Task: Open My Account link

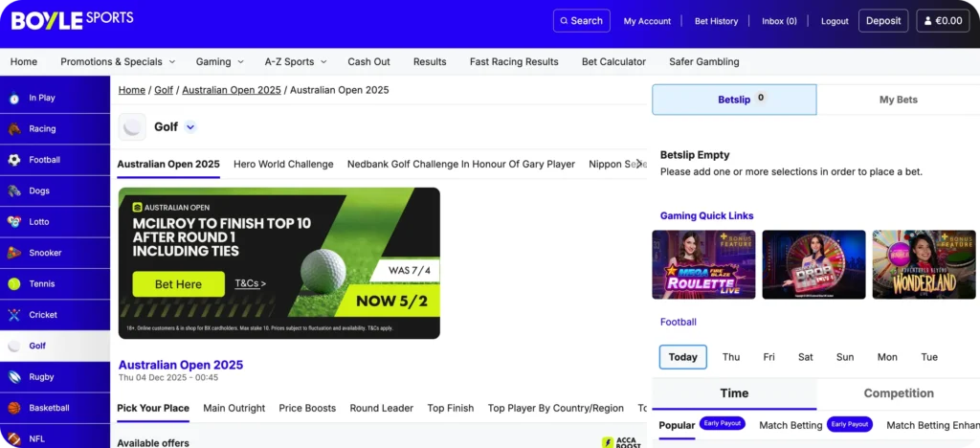Action: tap(647, 21)
